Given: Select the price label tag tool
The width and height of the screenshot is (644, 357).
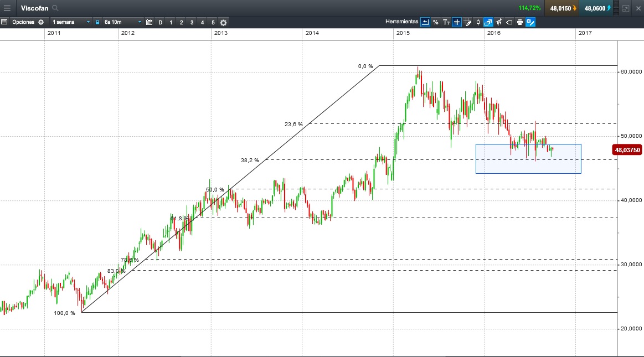Looking at the screenshot, I should coord(509,22).
